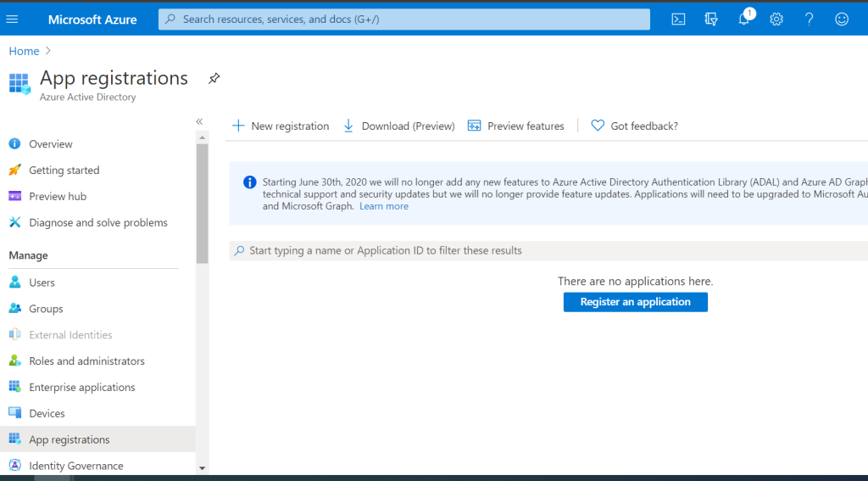
Task: Click the plus icon for New registration
Action: [238, 126]
